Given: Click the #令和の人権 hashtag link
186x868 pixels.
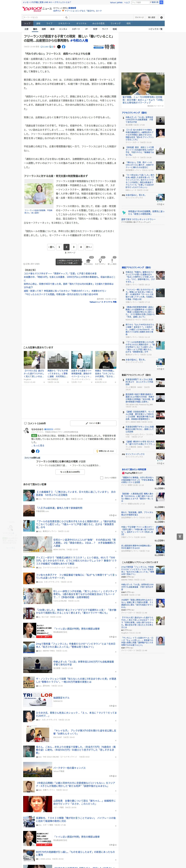Looking at the screenshot, I should 79,41.
